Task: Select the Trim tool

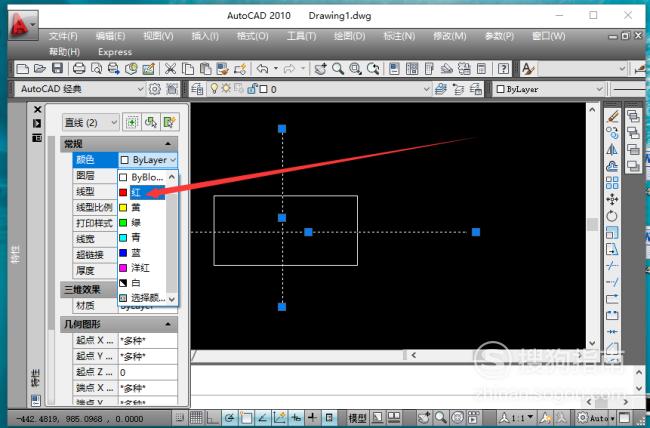Action: point(612,266)
